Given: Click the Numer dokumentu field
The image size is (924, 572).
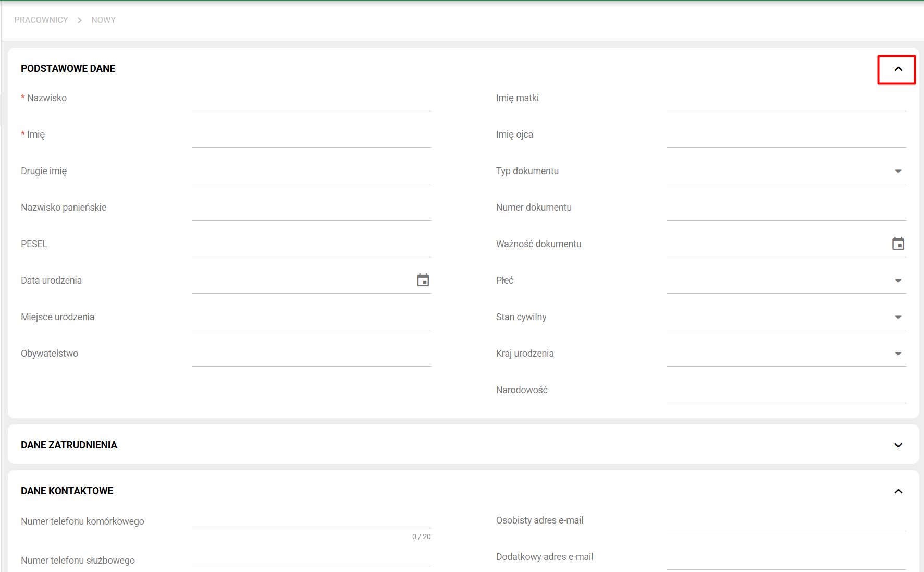Looking at the screenshot, I should [x=786, y=209].
